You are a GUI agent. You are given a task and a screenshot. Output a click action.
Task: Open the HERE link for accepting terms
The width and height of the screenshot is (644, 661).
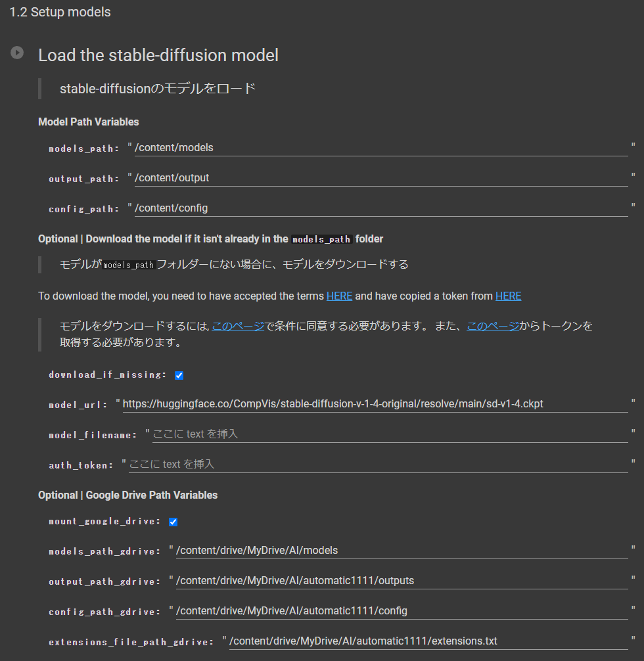pyautogui.click(x=339, y=296)
